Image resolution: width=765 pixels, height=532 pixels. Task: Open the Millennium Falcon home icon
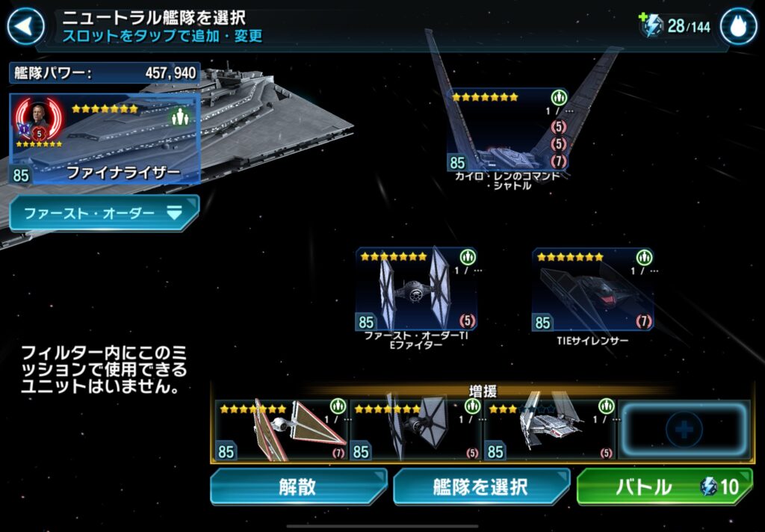[x=739, y=26]
